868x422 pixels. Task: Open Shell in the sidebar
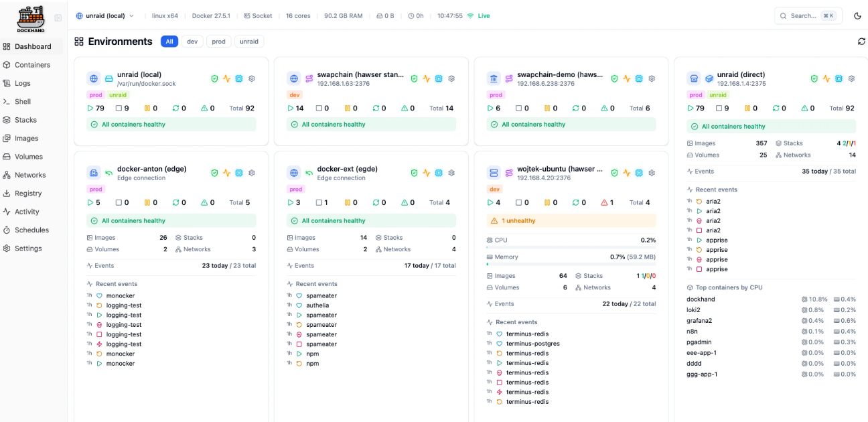32,102
